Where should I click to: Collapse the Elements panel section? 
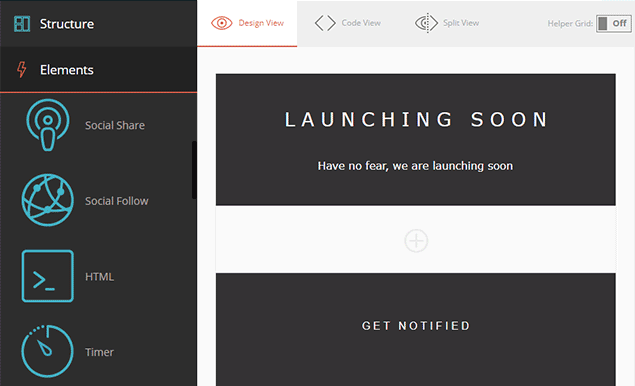98,70
